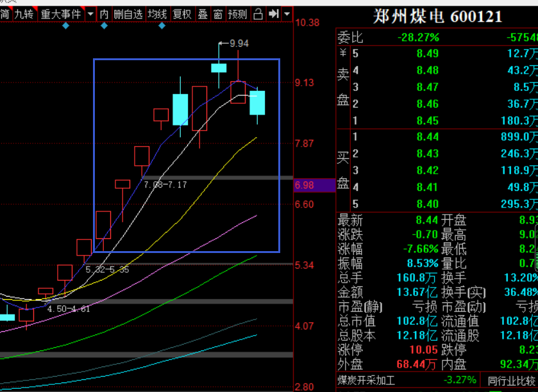538x392 pixels.
Task: Toggle the 复权 price adjustment
Action: pos(182,14)
